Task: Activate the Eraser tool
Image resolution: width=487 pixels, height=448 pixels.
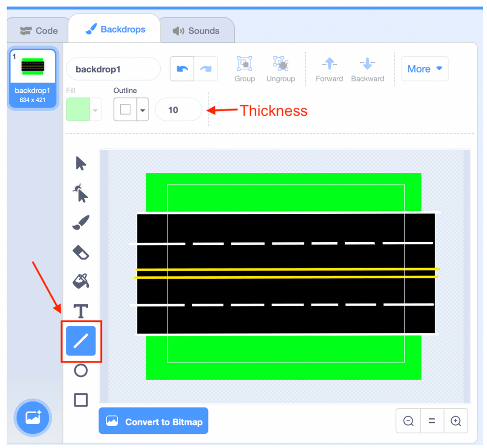Action: 81,252
